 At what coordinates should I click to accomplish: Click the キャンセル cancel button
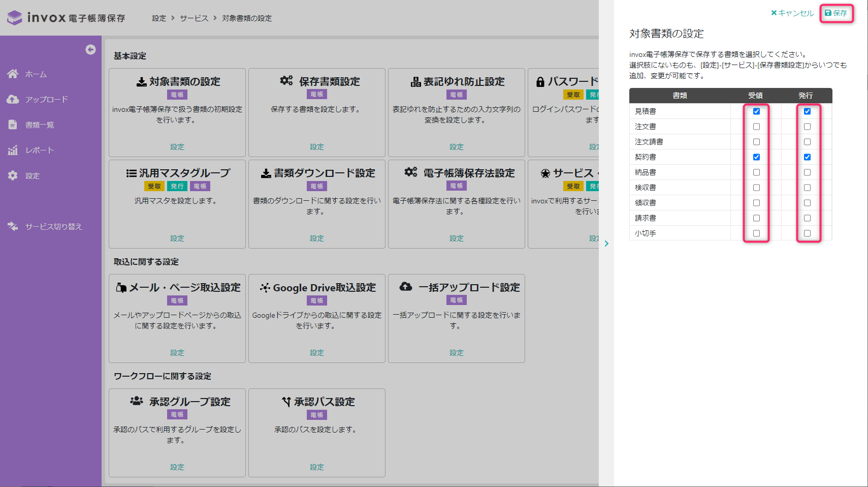pyautogui.click(x=792, y=13)
